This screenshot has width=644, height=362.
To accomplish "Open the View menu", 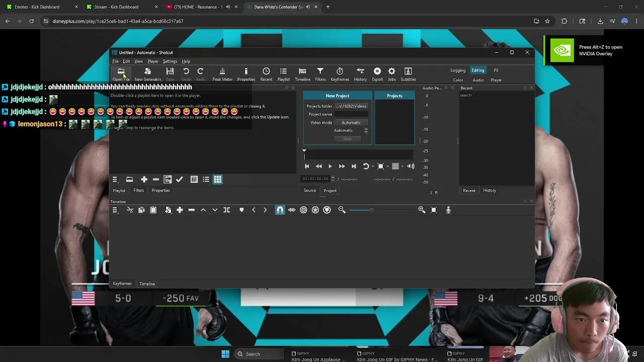I will (x=138, y=61).
